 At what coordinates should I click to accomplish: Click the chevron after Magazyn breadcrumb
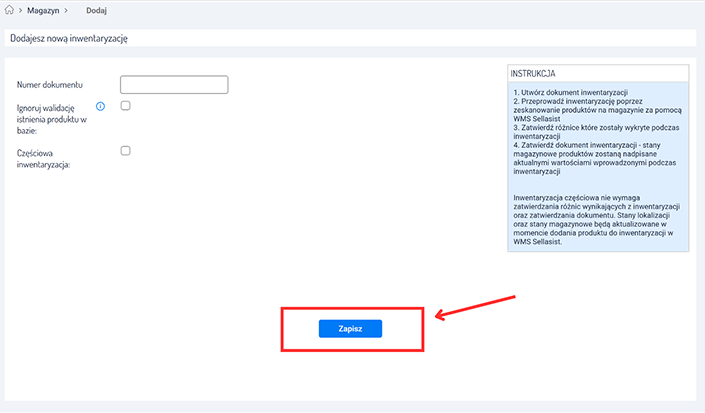click(x=65, y=10)
